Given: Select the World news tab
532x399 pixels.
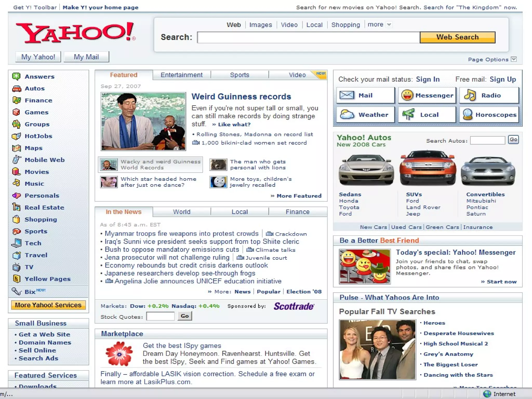Looking at the screenshot, I should tap(182, 212).
